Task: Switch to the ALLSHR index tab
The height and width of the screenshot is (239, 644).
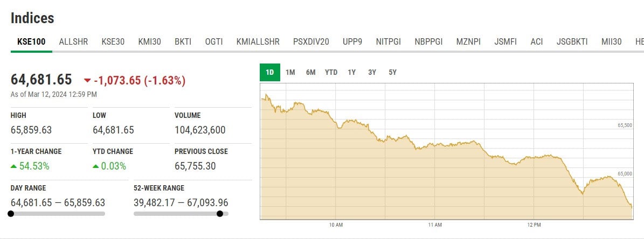Action: tap(73, 41)
